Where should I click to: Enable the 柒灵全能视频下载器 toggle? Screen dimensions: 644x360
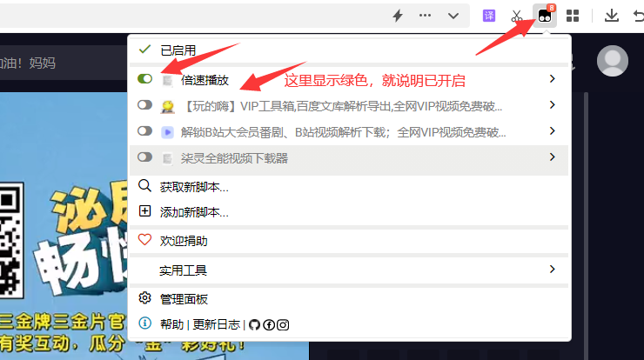(144, 157)
